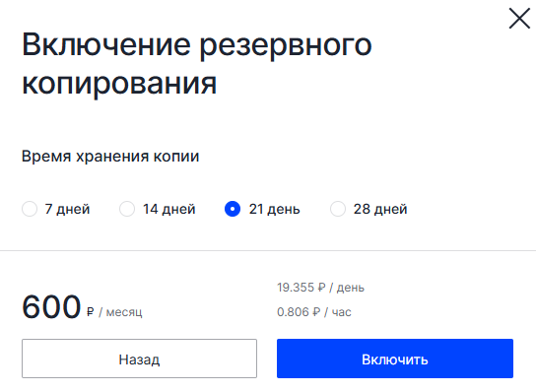The image size is (536, 392).
Task: Click the 'Время хранения копии' label
Action: 110,157
